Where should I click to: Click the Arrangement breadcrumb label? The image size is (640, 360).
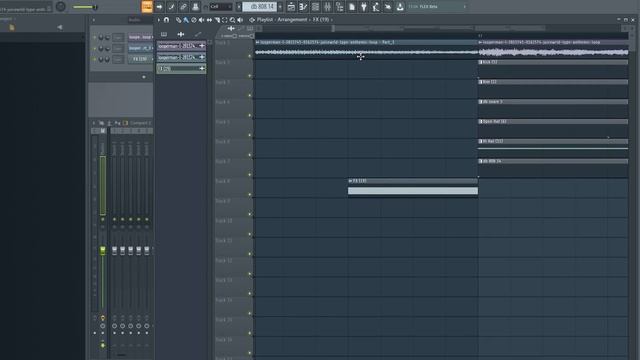coord(293,20)
